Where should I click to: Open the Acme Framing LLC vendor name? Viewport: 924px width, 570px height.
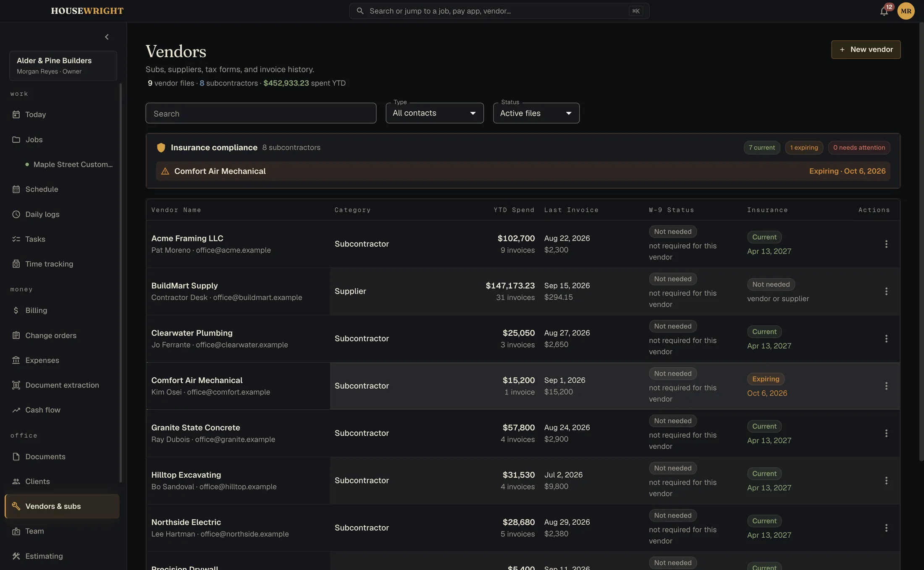click(x=187, y=238)
